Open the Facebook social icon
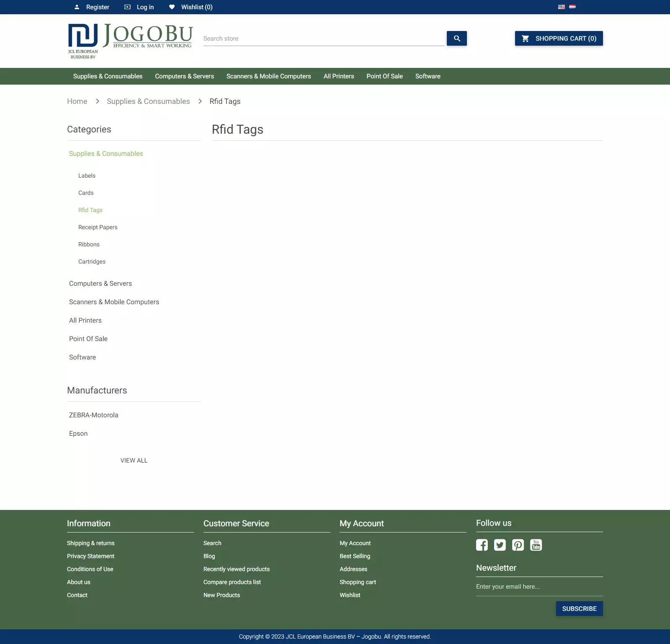Viewport: 670px width, 644px height. (482, 545)
